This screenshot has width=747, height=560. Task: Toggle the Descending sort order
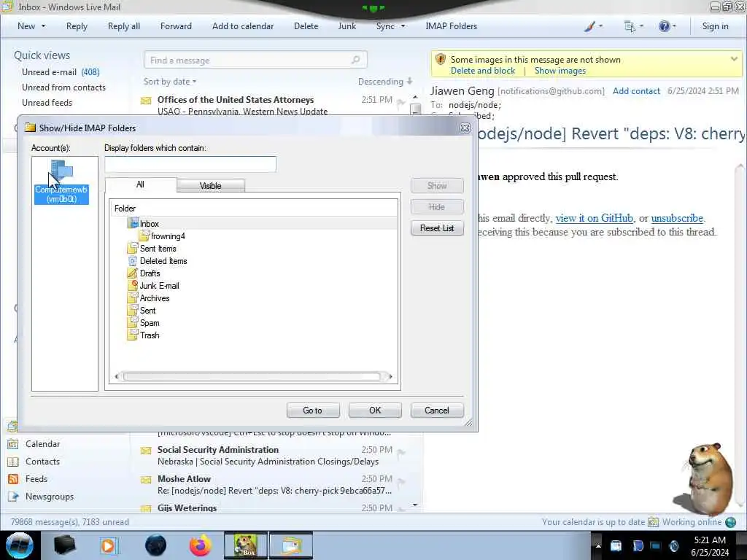(x=385, y=82)
